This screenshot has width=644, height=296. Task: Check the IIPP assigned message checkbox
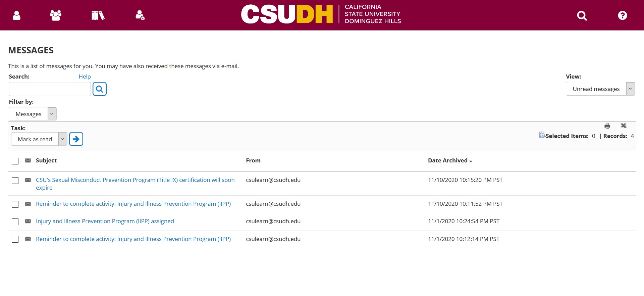(15, 222)
